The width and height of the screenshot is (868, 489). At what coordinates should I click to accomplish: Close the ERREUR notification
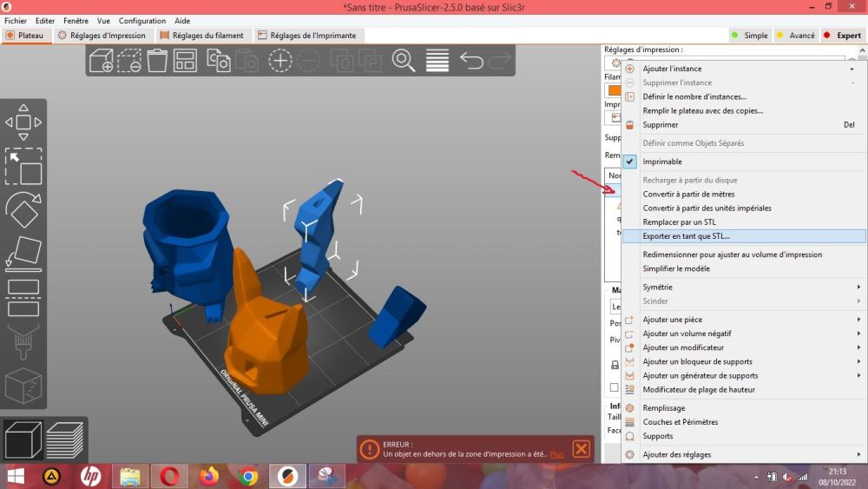point(581,448)
